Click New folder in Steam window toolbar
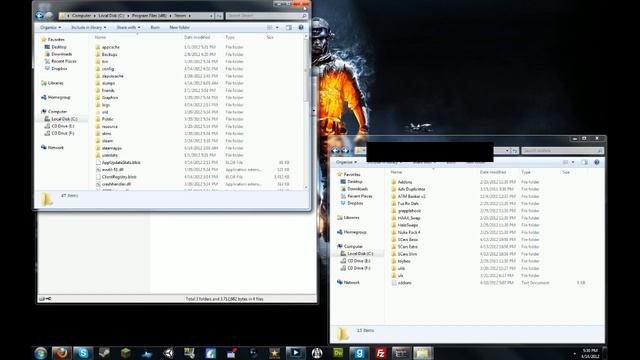The height and width of the screenshot is (360, 640). pos(180,27)
